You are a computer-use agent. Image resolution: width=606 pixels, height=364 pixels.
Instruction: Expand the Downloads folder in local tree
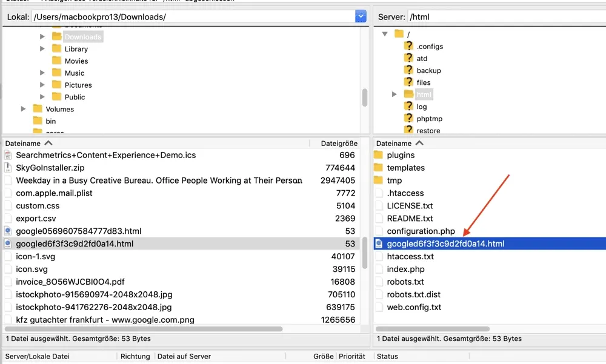[42, 37]
